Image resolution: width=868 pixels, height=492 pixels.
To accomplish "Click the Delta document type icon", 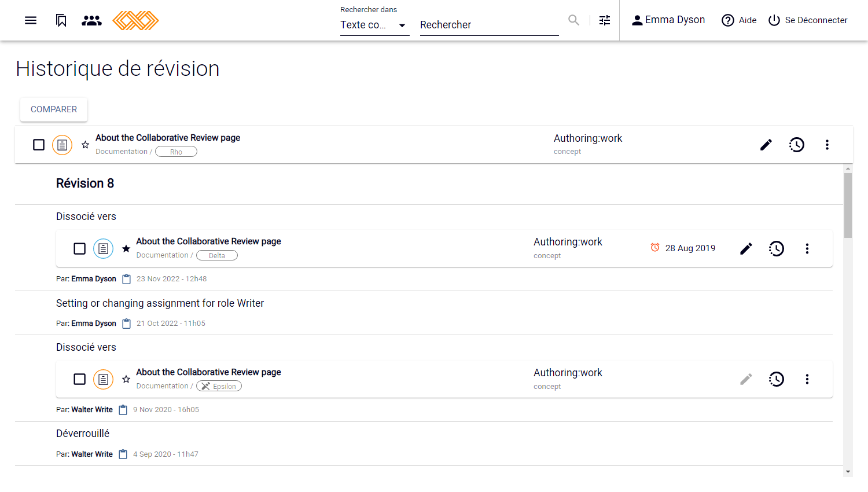I will [x=103, y=248].
